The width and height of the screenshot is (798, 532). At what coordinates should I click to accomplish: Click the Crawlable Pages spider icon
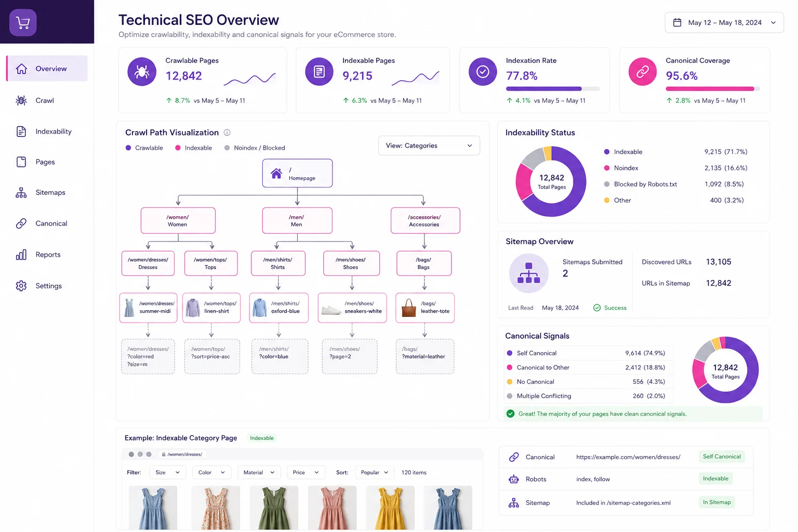click(x=142, y=72)
